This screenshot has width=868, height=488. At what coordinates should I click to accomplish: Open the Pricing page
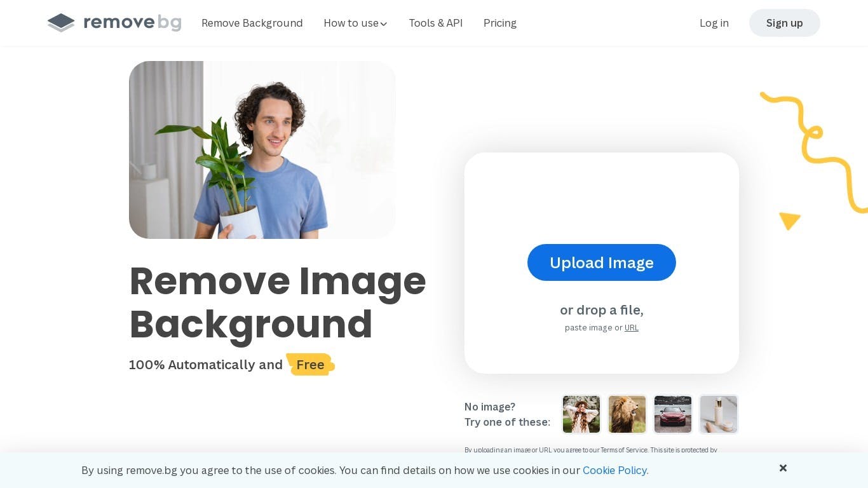499,23
